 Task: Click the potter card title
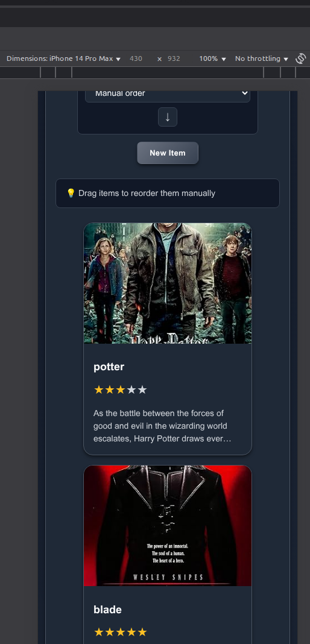(109, 367)
